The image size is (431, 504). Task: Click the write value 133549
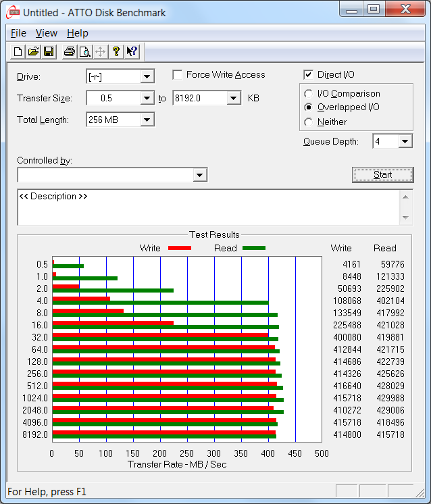[x=347, y=313]
